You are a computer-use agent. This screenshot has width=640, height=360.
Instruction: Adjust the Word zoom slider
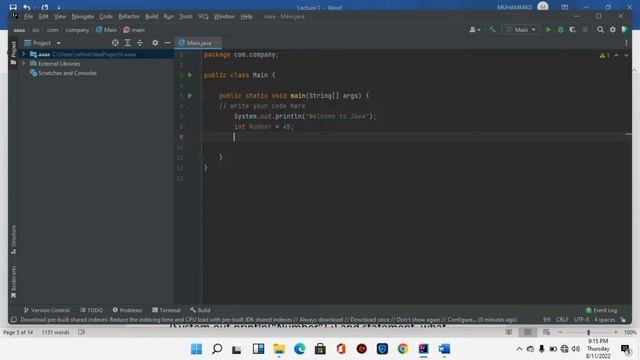[588, 333]
